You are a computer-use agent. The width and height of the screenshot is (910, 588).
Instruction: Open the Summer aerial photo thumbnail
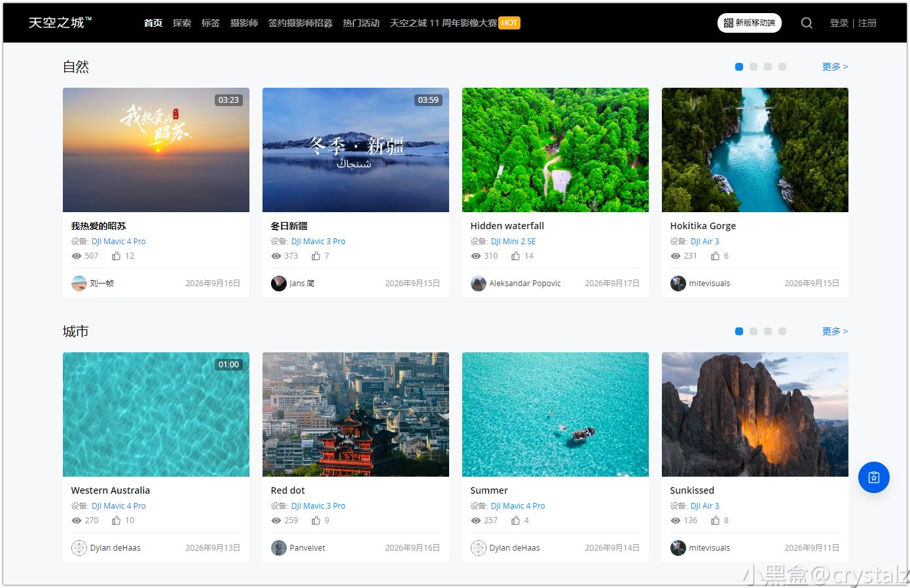pyautogui.click(x=555, y=414)
